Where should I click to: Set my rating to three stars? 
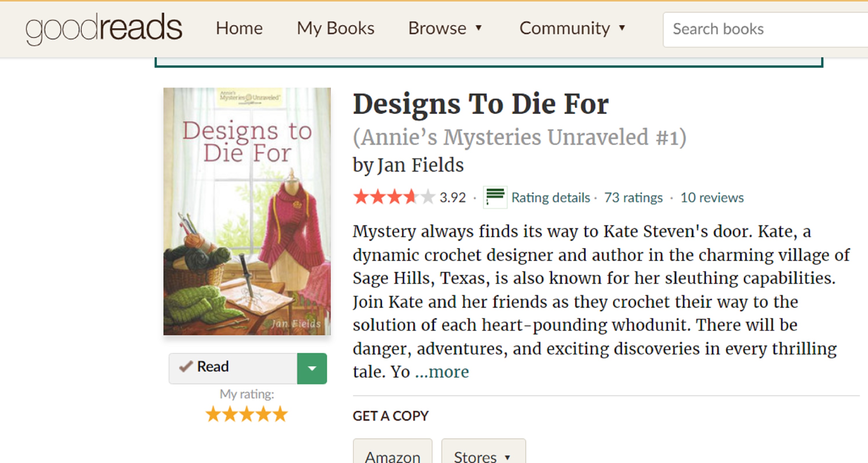pyautogui.click(x=247, y=414)
